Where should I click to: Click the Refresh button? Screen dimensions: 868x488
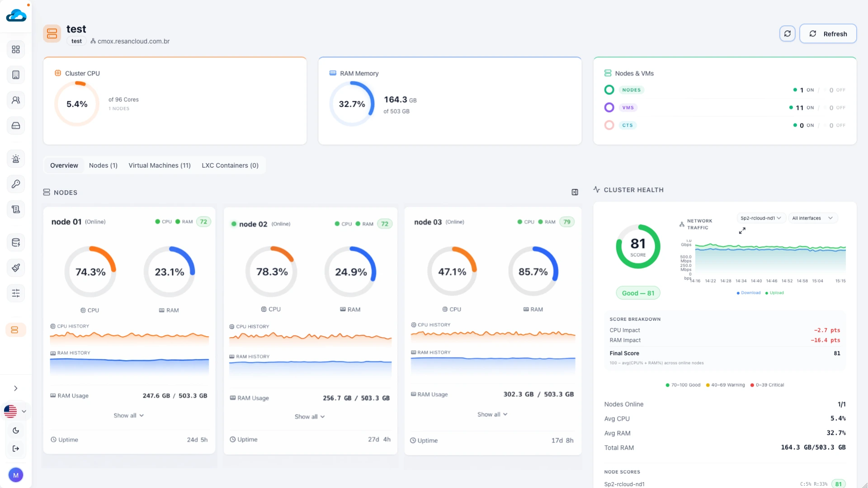[828, 34]
